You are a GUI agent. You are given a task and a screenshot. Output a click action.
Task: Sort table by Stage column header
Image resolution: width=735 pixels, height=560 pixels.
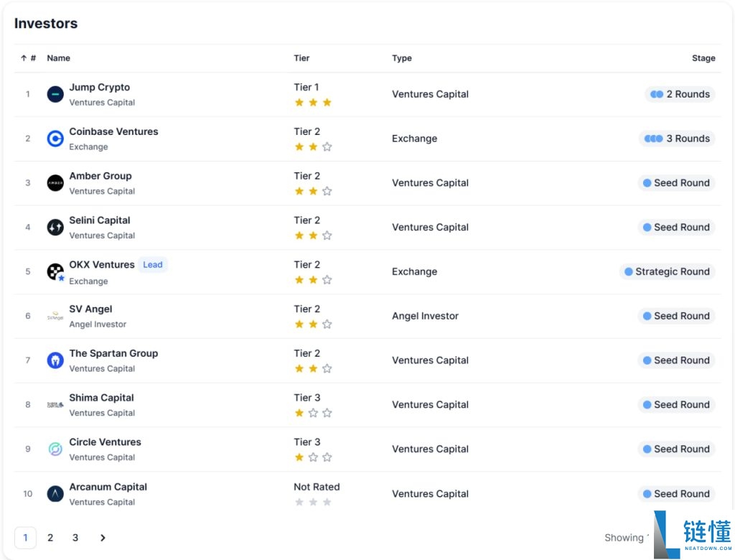[703, 58]
